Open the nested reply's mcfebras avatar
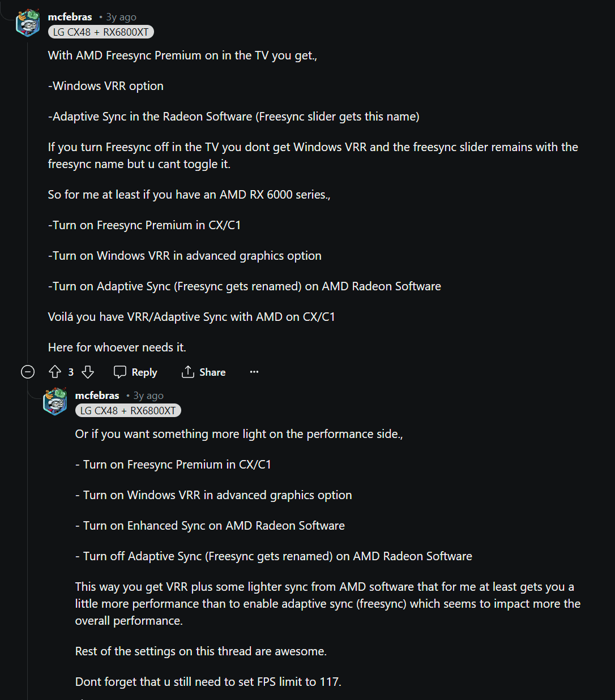615x700 pixels. (x=55, y=402)
